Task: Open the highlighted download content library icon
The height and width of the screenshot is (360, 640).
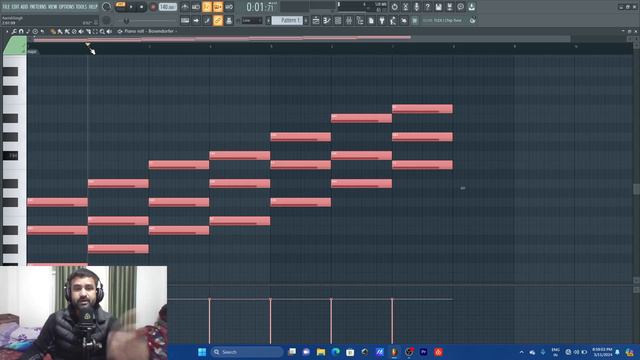Action: 471,7
